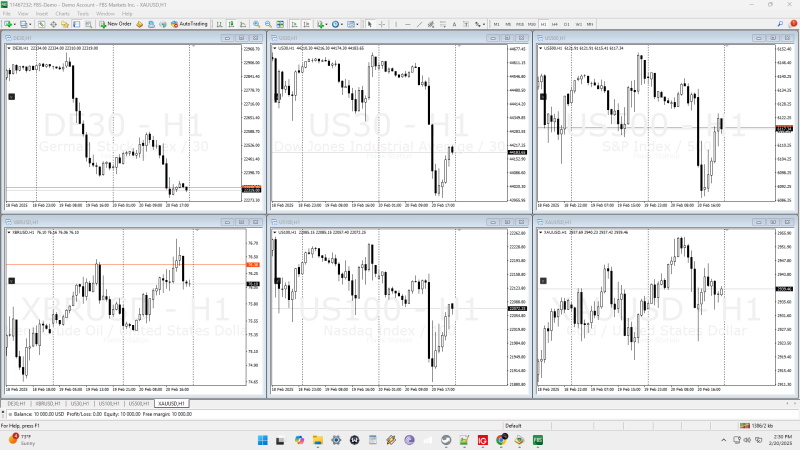This screenshot has width=800, height=450.
Task: Toggle the AutoTrading button
Action: coord(189,24)
